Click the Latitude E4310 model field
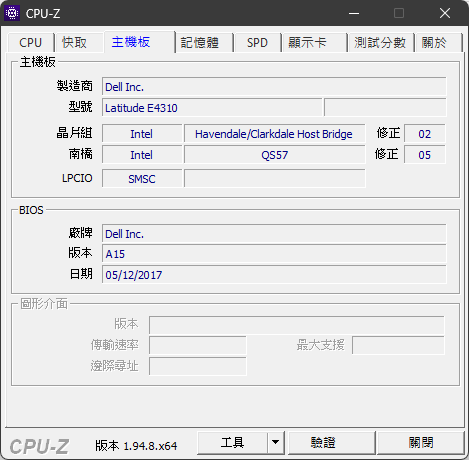This screenshot has width=469, height=460. [x=212, y=108]
